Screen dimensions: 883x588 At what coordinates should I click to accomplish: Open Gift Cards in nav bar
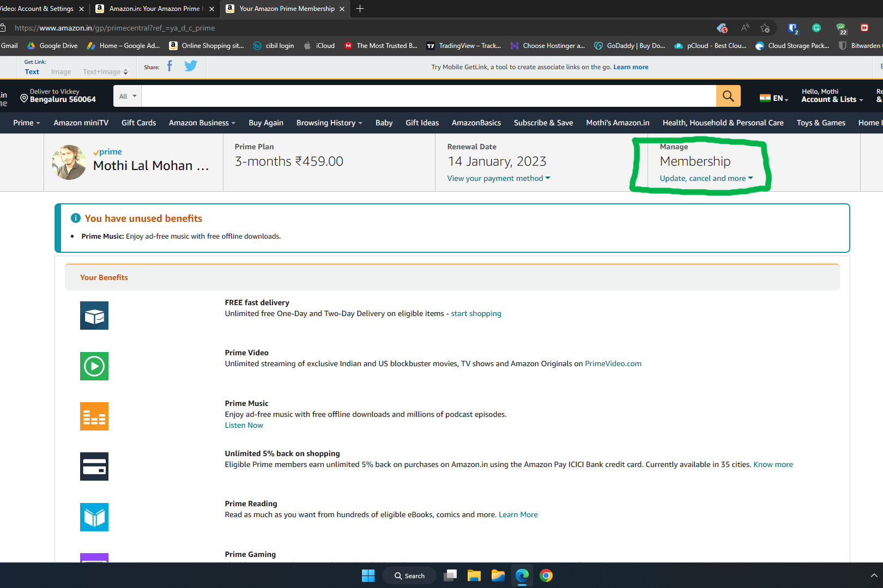139,123
